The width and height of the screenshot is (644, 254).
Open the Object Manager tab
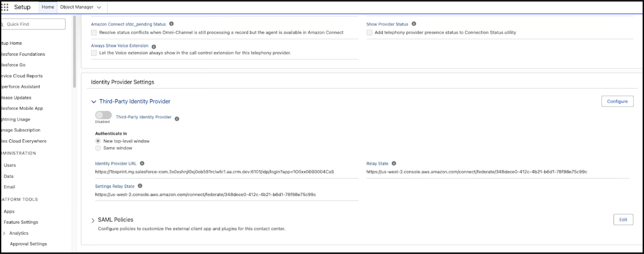click(77, 7)
